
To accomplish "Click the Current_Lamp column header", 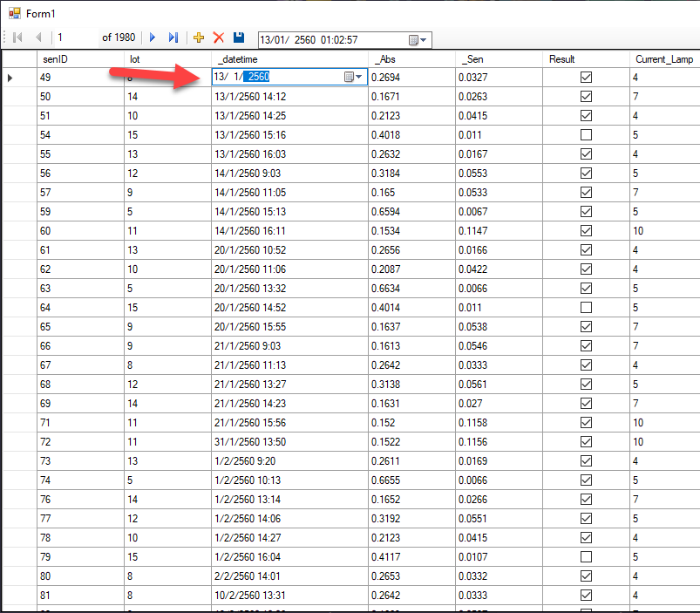I will (663, 59).
